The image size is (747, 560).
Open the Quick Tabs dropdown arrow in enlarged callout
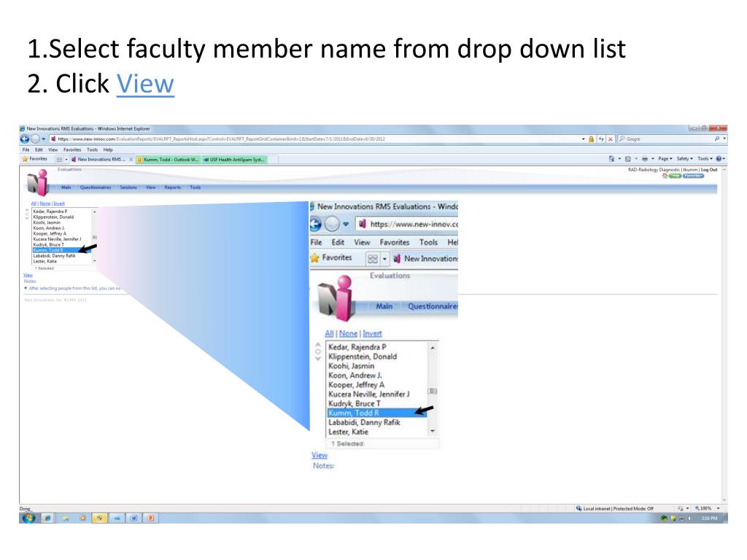(x=384, y=259)
